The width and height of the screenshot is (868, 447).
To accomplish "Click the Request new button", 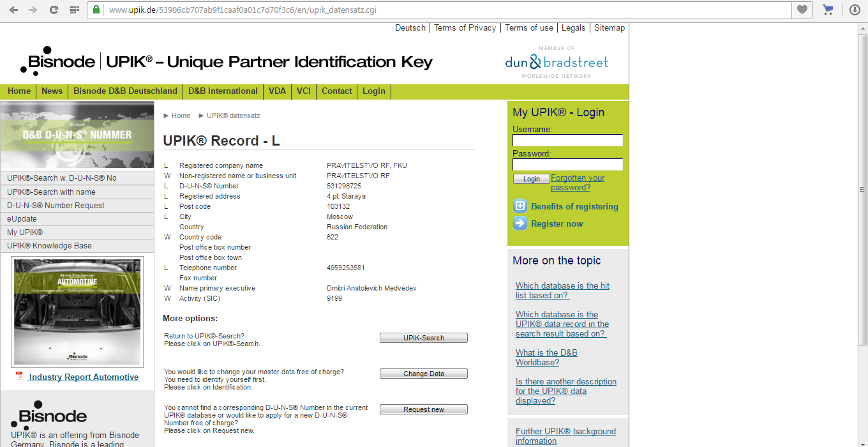I will pos(424,409).
